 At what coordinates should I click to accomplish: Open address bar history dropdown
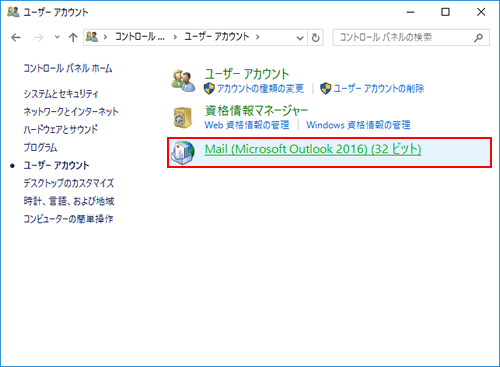[x=300, y=38]
